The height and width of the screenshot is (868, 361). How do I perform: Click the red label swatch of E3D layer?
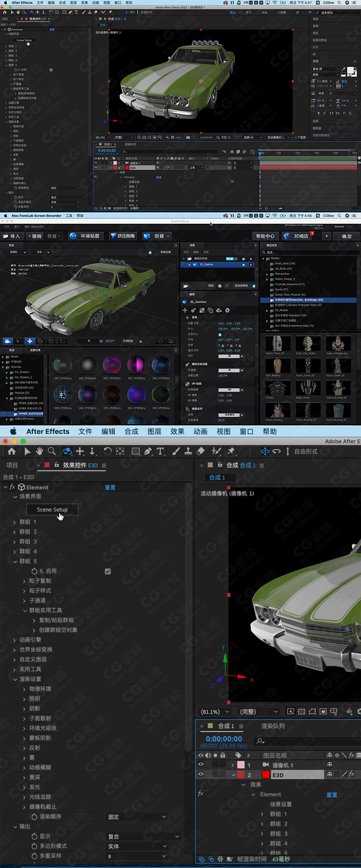pos(241,775)
